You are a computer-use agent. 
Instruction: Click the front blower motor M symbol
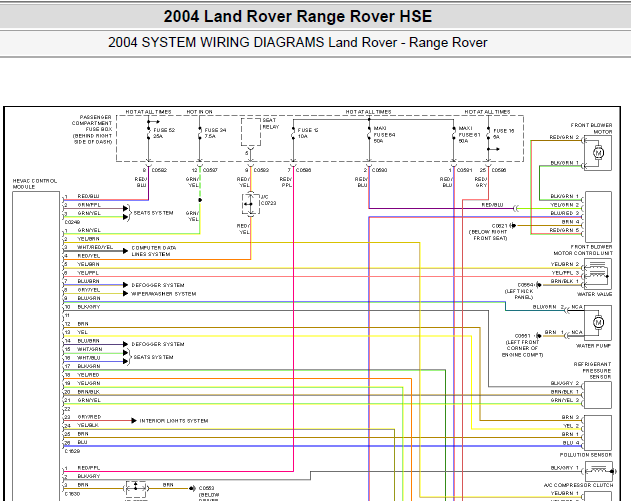[x=598, y=153]
